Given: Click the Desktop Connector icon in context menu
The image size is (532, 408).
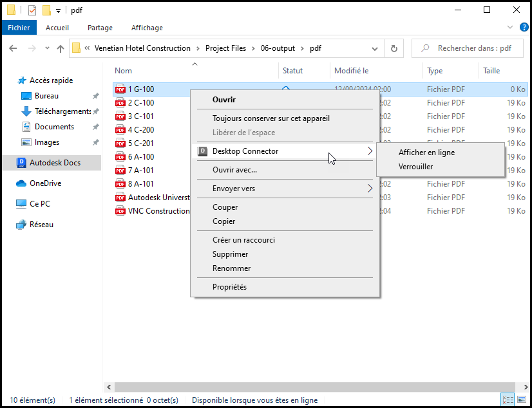Looking at the screenshot, I should [x=202, y=151].
